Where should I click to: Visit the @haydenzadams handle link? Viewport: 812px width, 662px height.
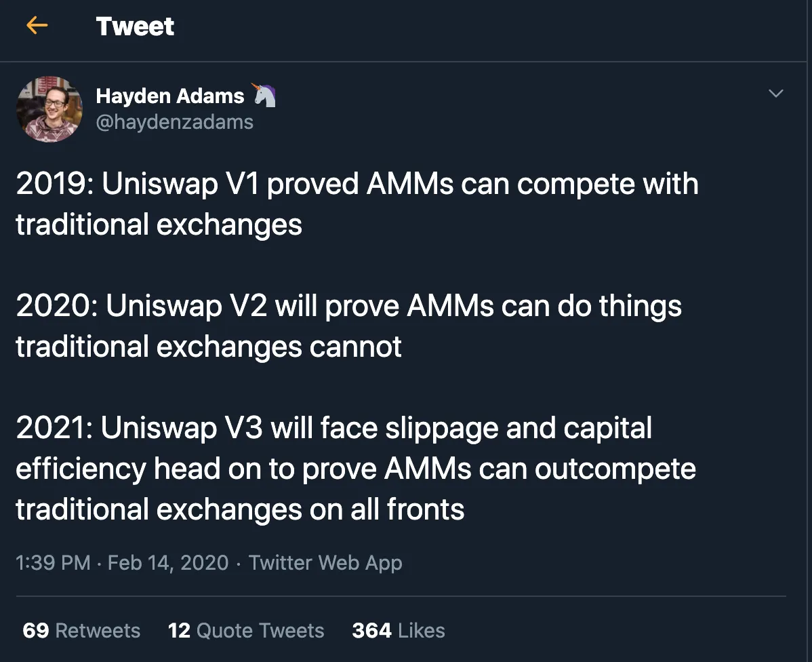pos(174,122)
